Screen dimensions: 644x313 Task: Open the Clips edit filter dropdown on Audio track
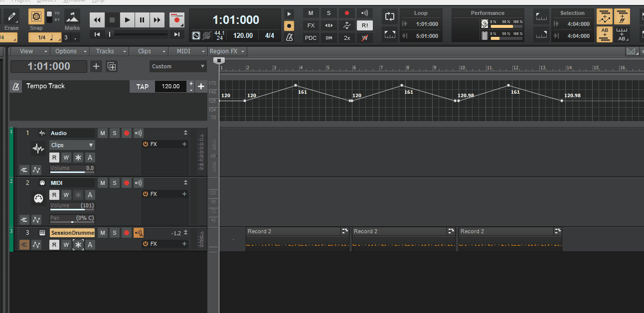(72, 144)
